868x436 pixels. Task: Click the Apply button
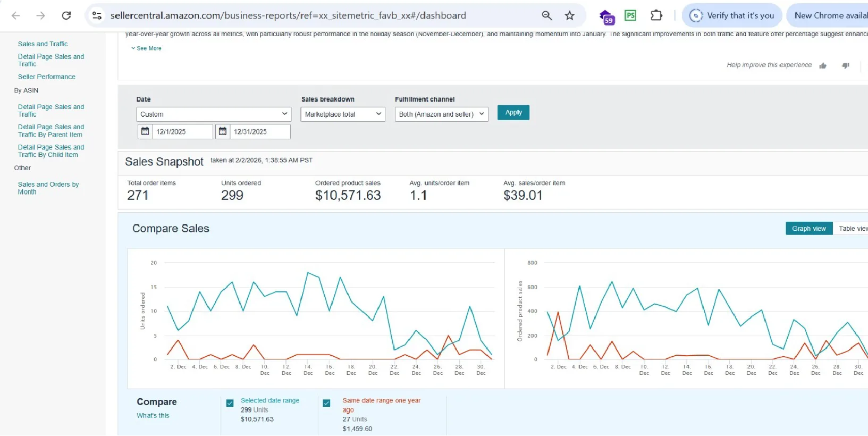click(x=513, y=113)
